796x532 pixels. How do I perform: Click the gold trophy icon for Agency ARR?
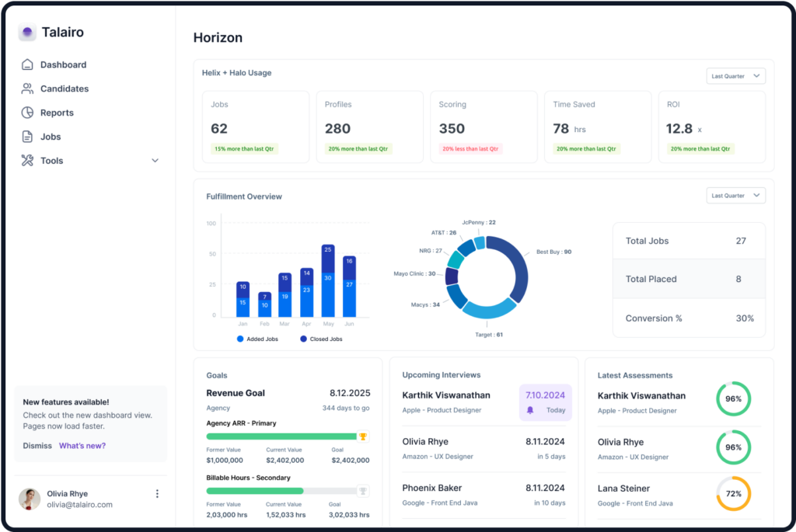coord(362,436)
